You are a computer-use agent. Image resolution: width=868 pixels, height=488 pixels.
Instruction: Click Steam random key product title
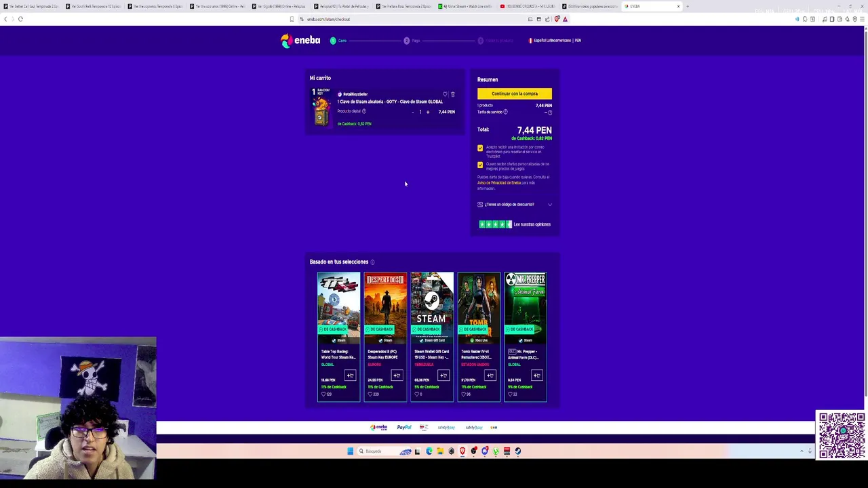[390, 102]
